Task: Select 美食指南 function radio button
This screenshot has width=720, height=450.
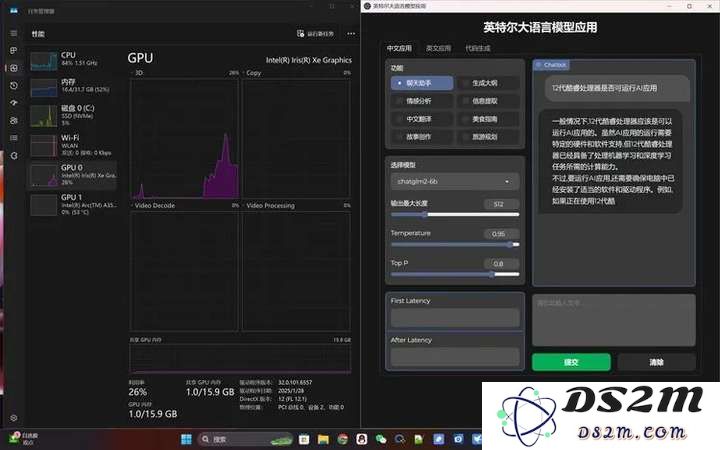Action: [x=488, y=119]
